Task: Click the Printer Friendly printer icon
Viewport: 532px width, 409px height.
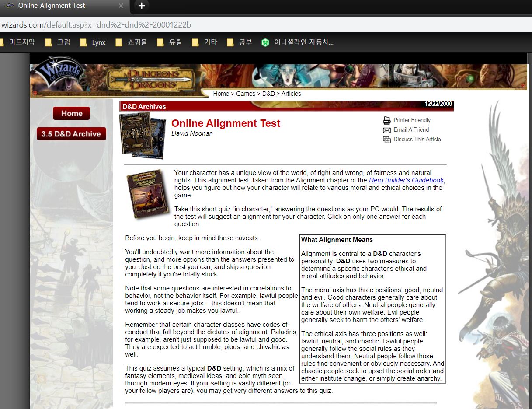Action: [x=387, y=120]
